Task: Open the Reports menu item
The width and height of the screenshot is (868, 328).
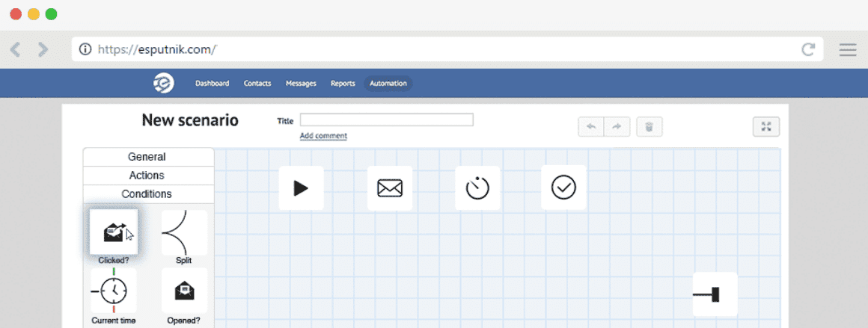Action: 343,84
